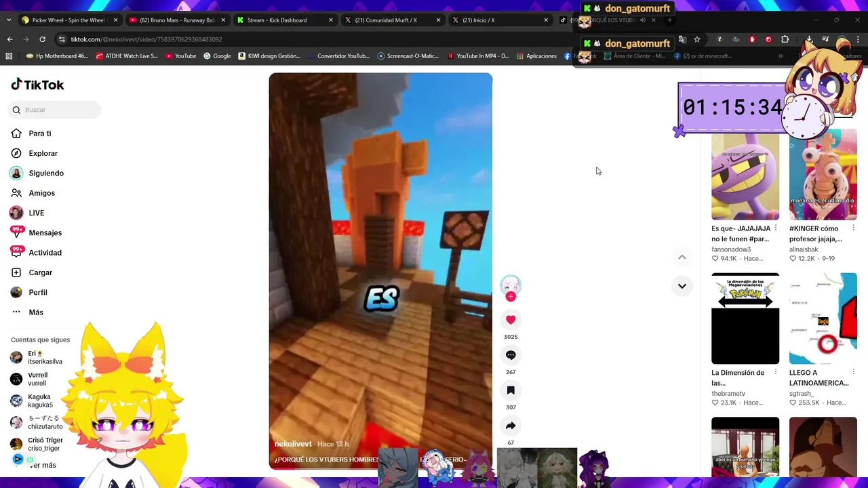Open Eri itserikasilva account
This screenshot has height=488, width=868.
coord(37,357)
